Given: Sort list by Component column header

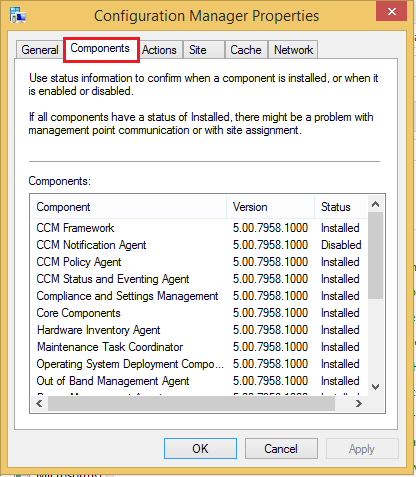Looking at the screenshot, I should [x=128, y=207].
